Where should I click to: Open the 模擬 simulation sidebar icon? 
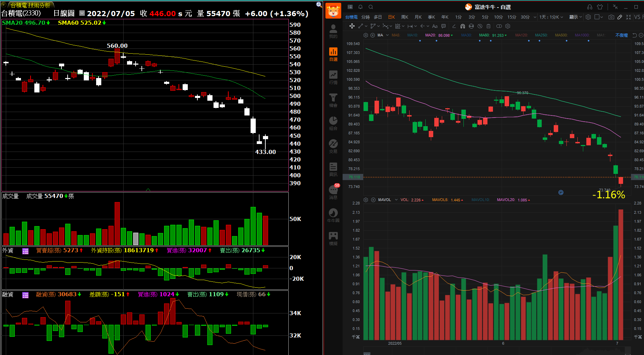(x=333, y=238)
